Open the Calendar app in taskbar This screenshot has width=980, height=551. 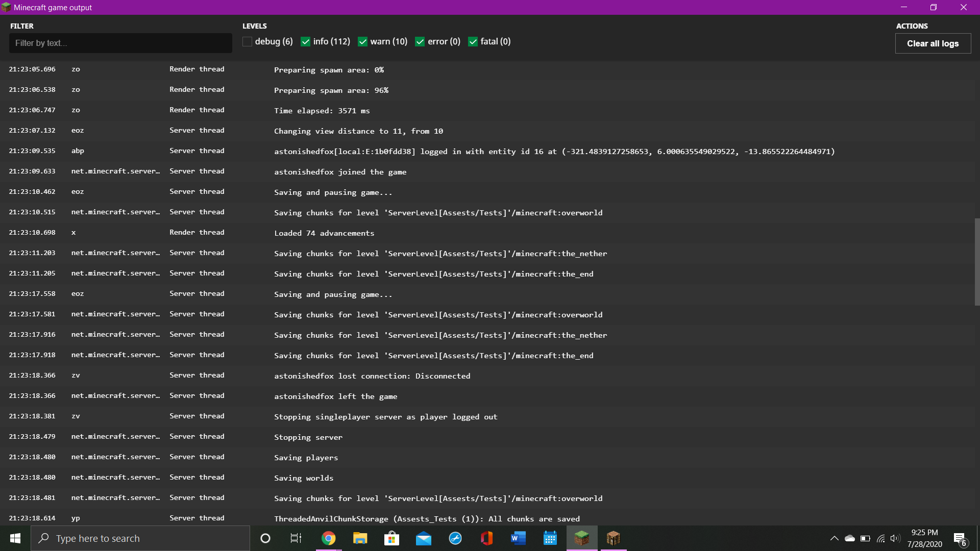pyautogui.click(x=550, y=538)
